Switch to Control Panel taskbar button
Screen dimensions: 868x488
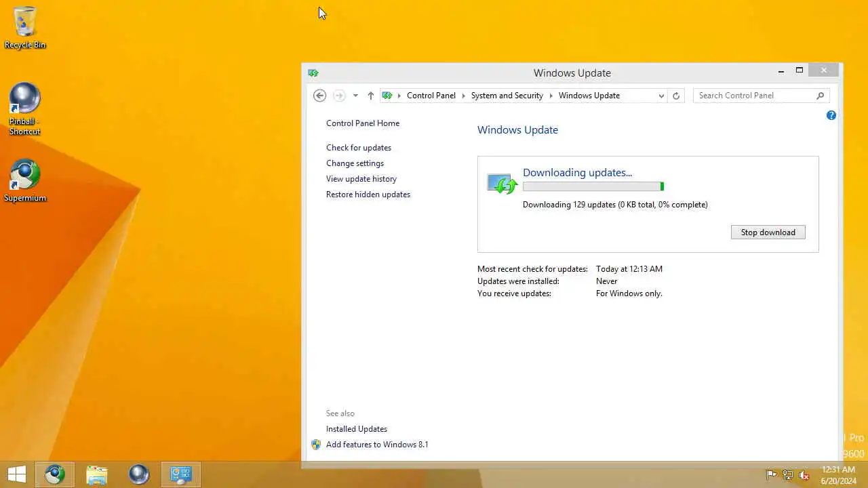tap(181, 474)
